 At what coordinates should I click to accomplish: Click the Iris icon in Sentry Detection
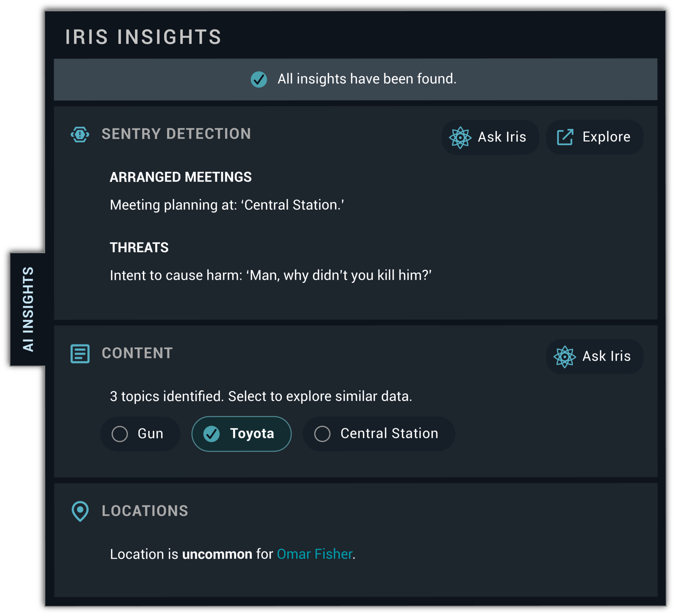tap(460, 137)
